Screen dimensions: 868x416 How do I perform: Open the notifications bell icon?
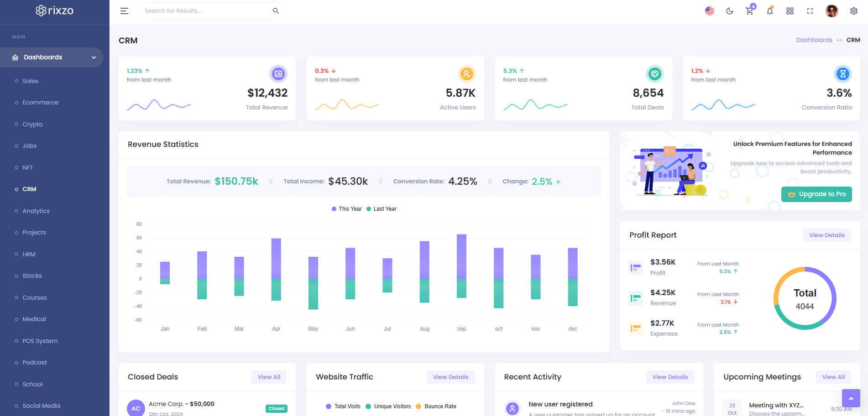coord(770,11)
